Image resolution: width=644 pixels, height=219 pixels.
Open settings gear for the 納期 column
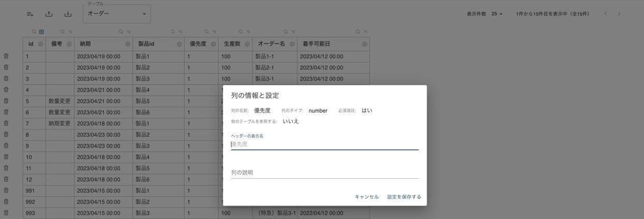tap(128, 44)
